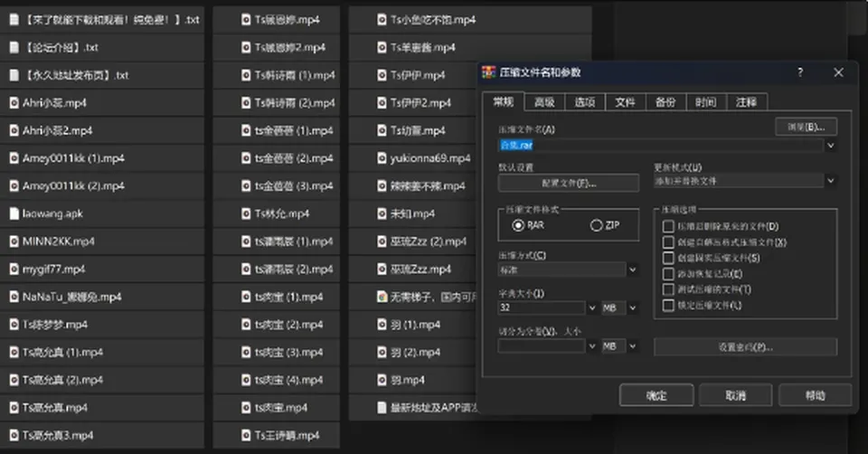The width and height of the screenshot is (868, 454).
Task: Enable 添加恢复记录(E) checkbox
Action: pyautogui.click(x=668, y=273)
